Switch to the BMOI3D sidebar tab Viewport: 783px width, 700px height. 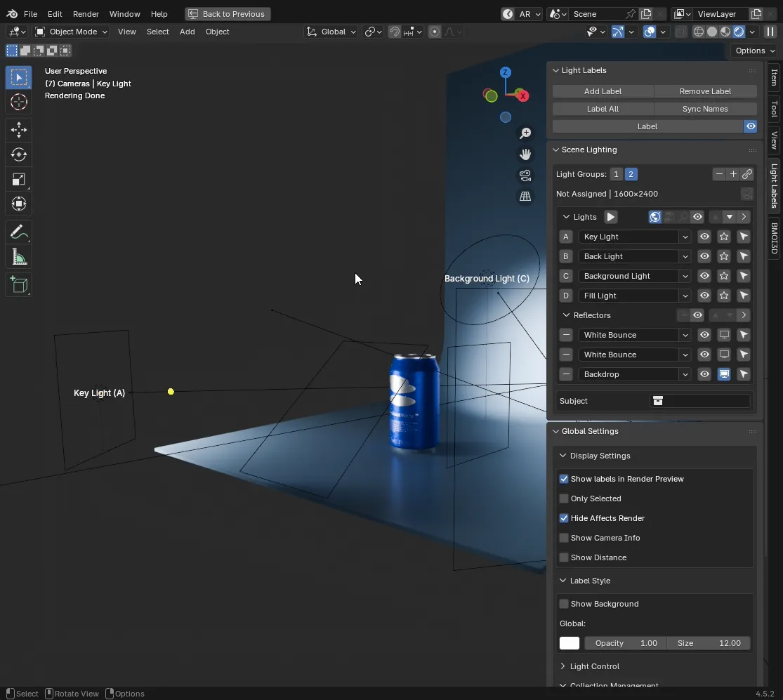point(773,238)
